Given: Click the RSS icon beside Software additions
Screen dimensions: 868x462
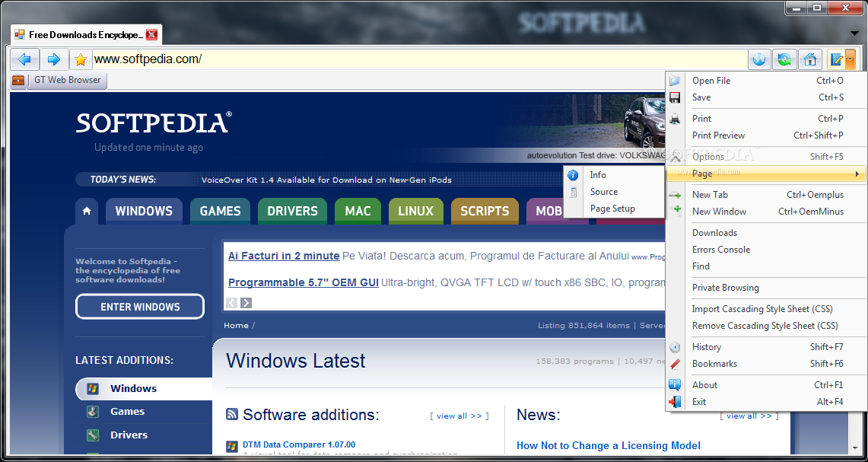Looking at the screenshot, I should click(x=232, y=414).
